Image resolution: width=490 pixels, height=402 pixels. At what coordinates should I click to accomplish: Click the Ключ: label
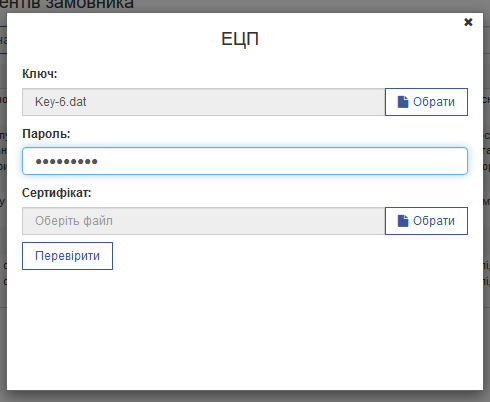(x=40, y=74)
